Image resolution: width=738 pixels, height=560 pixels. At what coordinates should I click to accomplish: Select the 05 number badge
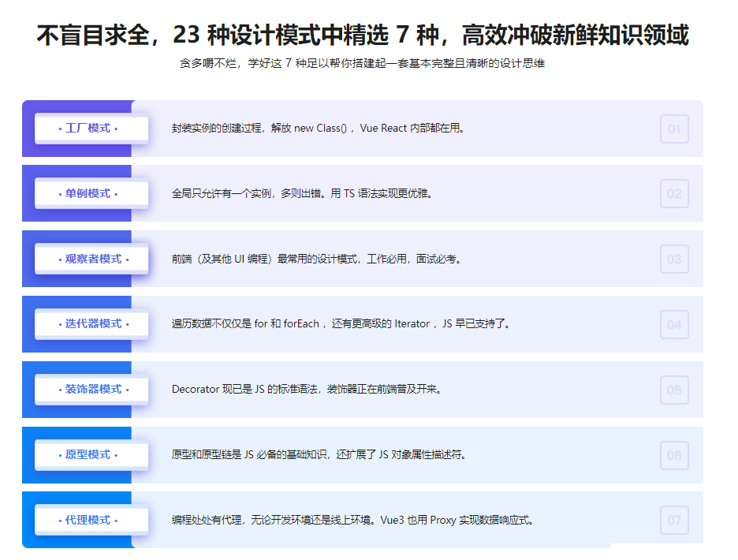(x=674, y=390)
